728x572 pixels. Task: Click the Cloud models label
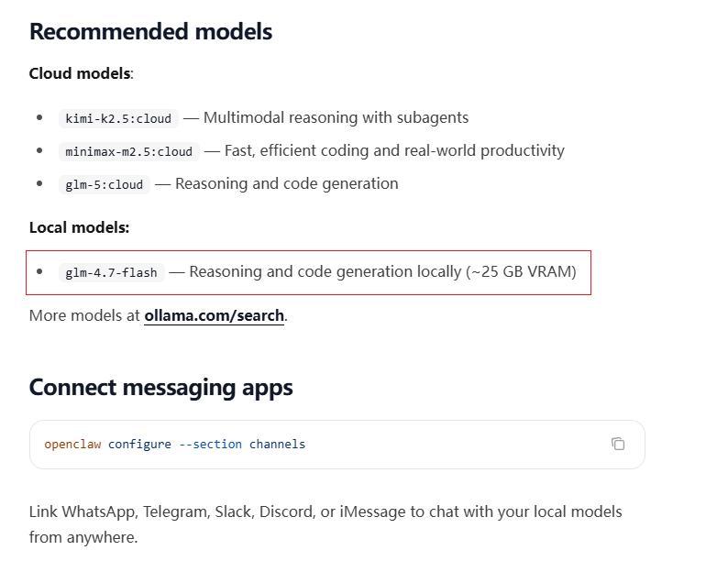click(x=80, y=73)
